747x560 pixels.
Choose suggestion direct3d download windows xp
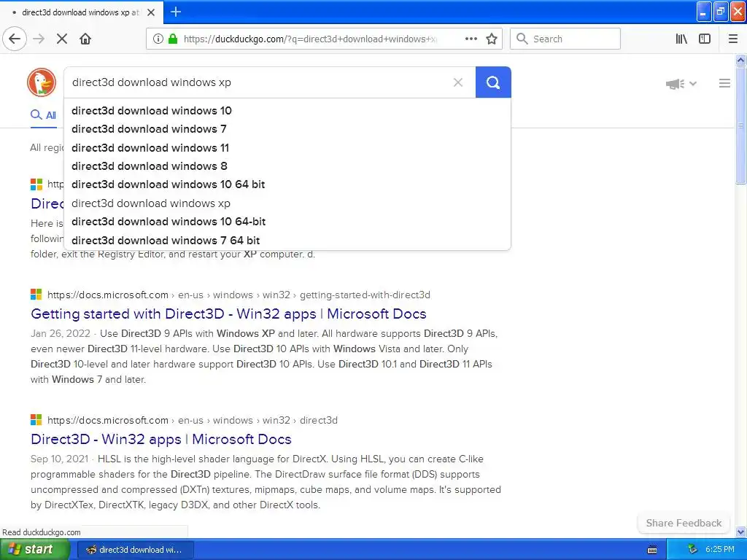[287, 203]
